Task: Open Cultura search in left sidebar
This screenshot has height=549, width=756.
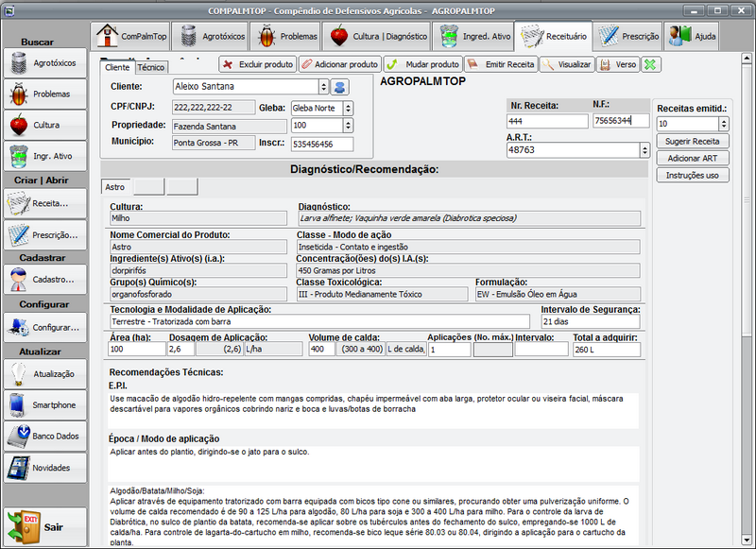Action: tap(44, 125)
